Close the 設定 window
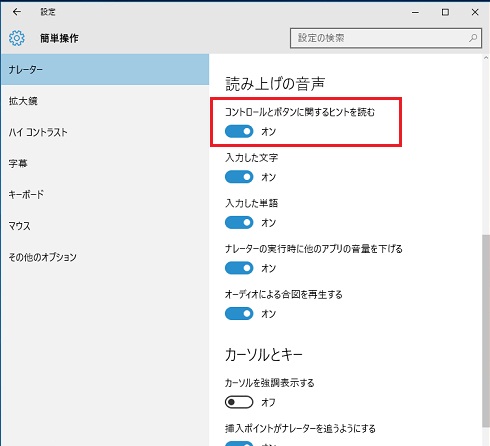 point(475,12)
